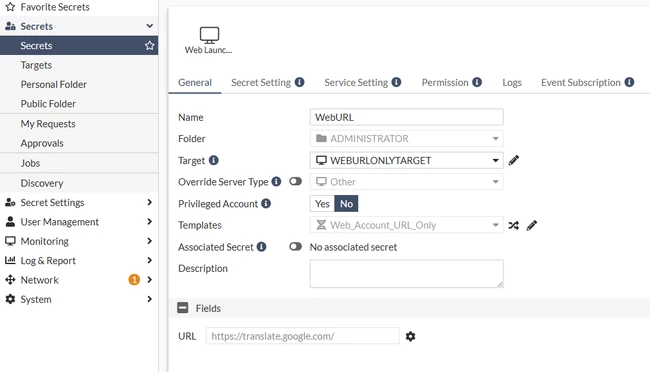Switch to Service Setting tab
This screenshot has height=372, width=650.
356,83
